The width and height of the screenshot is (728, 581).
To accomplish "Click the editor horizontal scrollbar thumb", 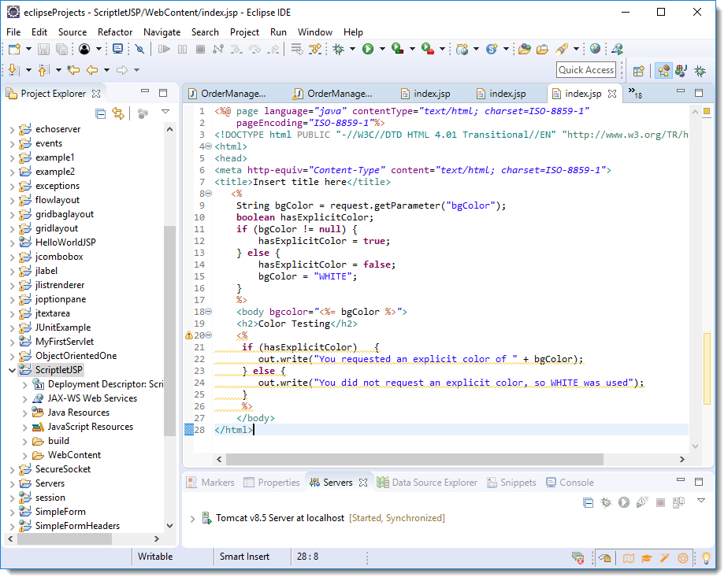I will [414, 460].
